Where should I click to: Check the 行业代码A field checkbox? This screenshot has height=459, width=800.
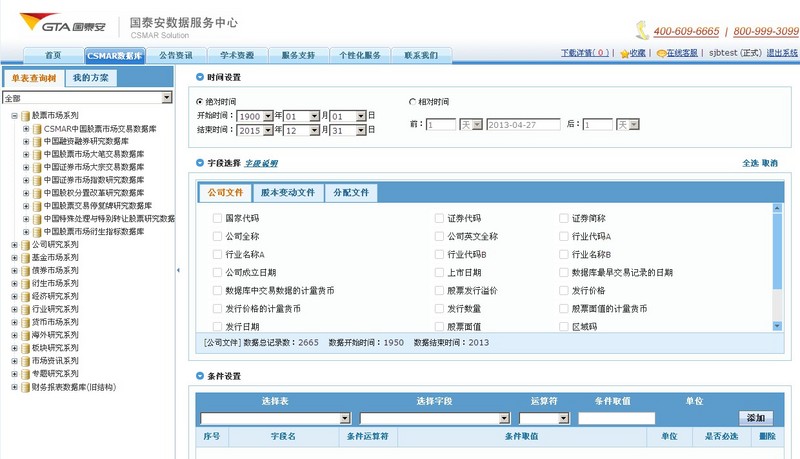pos(564,236)
